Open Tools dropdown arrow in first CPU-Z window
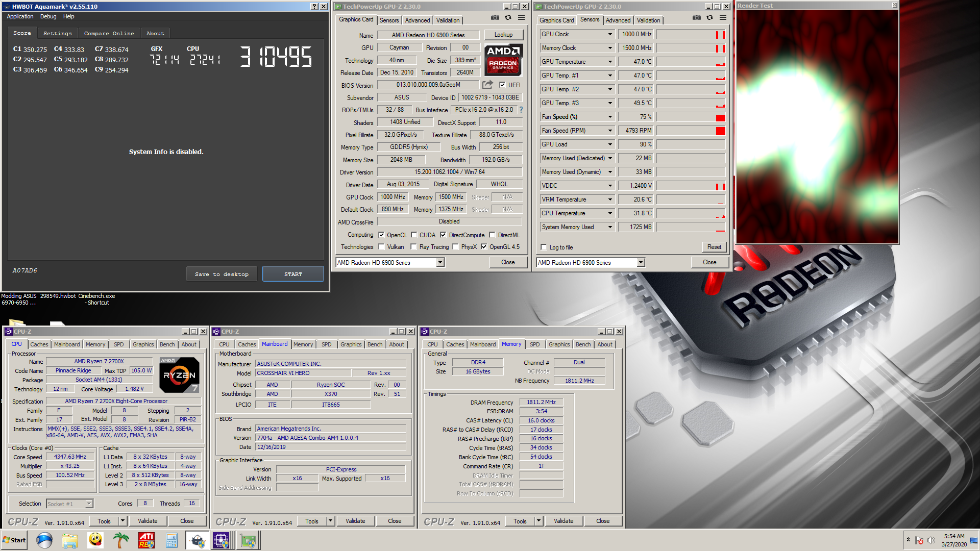This screenshot has width=980, height=551. point(122,521)
